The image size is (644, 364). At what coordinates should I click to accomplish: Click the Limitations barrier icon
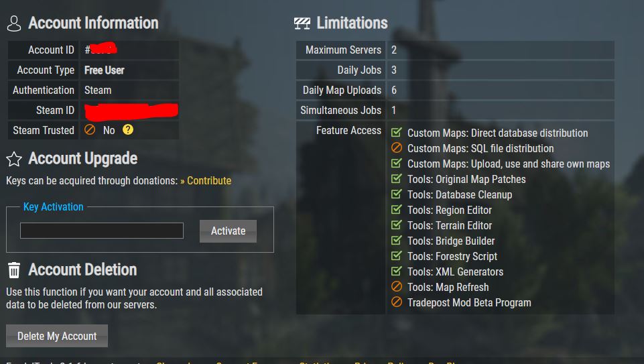click(x=302, y=23)
